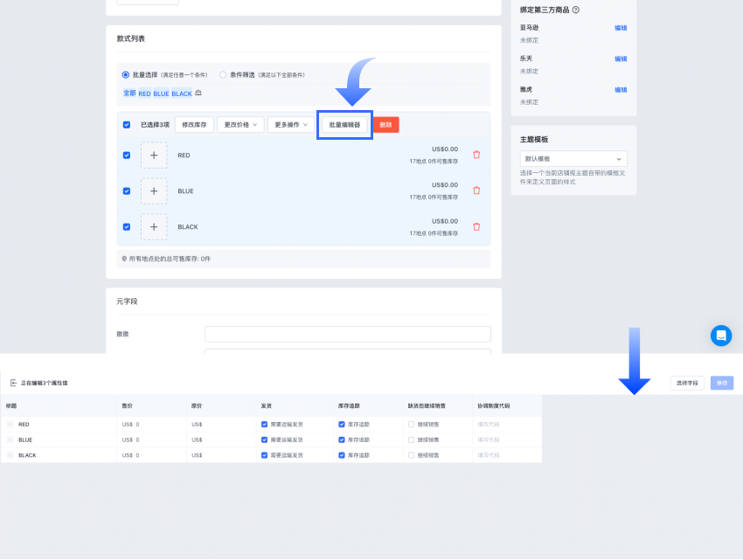Edit BLACK row 售价 price cell
The image size is (743, 560).
[151, 455]
